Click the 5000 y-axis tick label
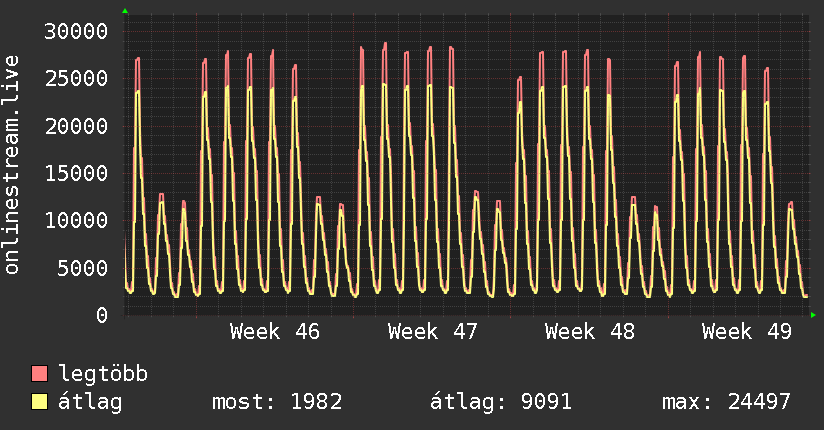The height and width of the screenshot is (430, 824). 83,268
